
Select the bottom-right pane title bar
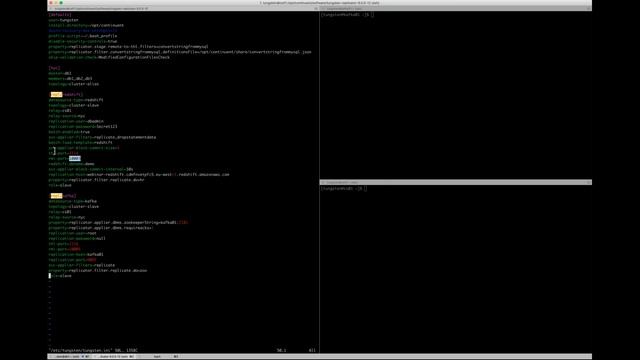click(x=456, y=182)
